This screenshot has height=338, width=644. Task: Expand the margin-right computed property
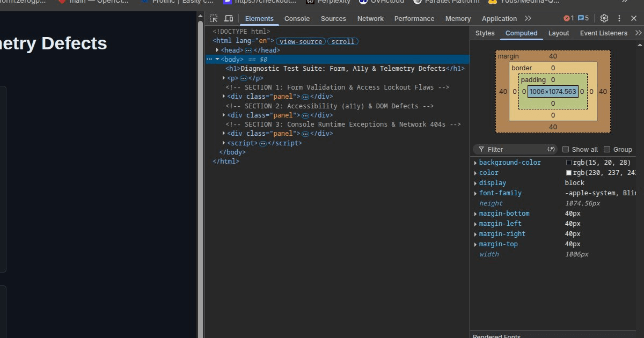(x=475, y=234)
